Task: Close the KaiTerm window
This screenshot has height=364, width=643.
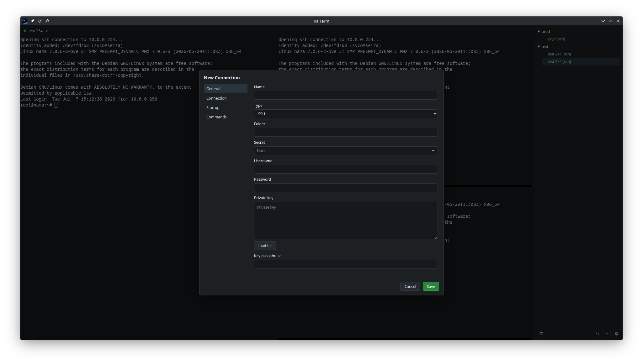Action: point(618,21)
